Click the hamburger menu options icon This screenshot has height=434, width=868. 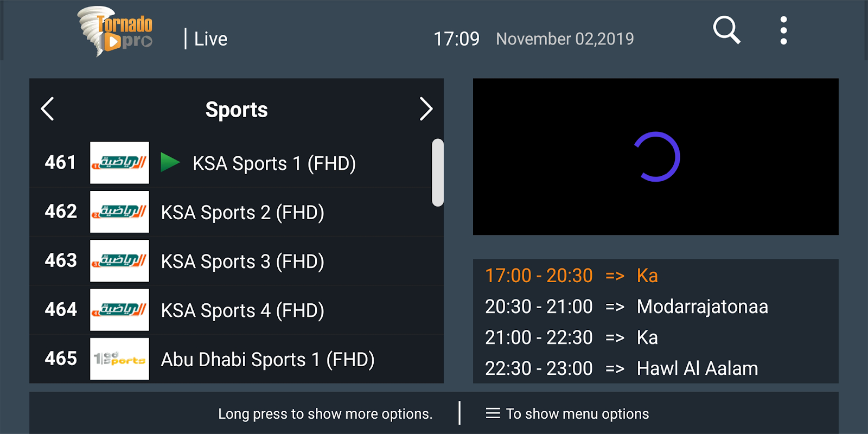point(493,413)
